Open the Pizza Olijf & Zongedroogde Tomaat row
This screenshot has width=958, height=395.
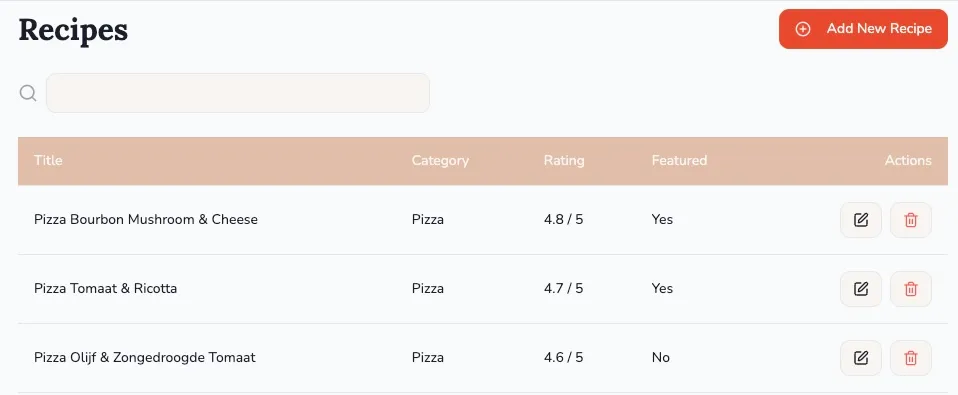(x=483, y=358)
